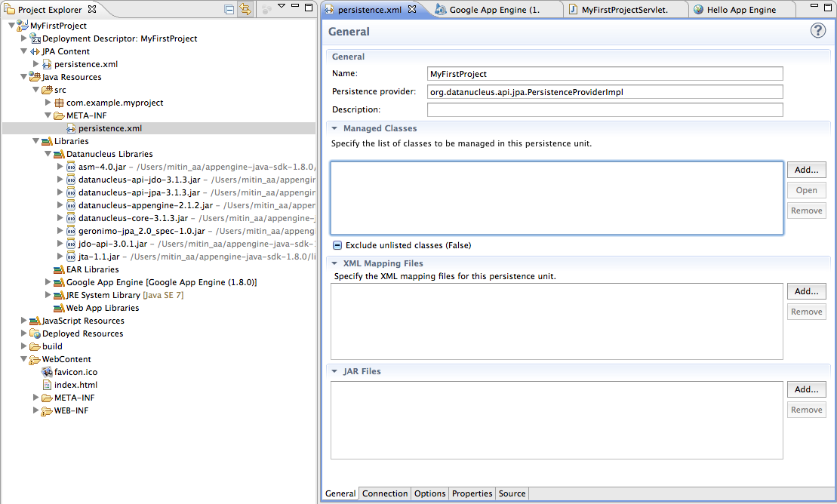Click into the Description text field
This screenshot has width=837, height=504.
605,110
